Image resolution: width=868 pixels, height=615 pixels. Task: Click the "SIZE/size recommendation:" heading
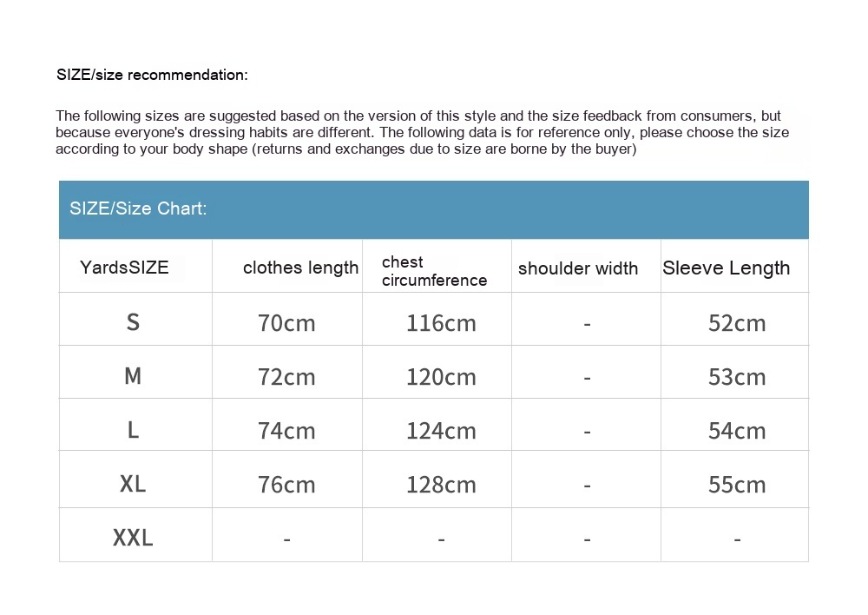152,75
